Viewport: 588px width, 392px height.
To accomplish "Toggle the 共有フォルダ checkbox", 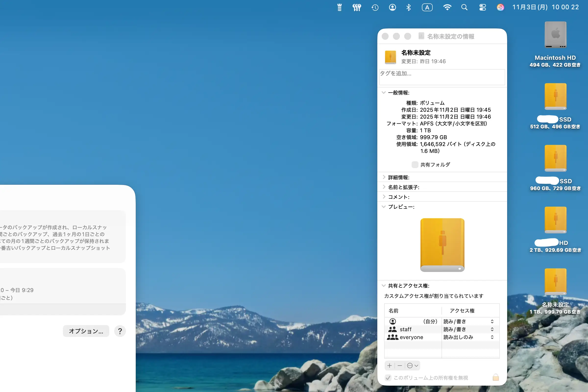I will point(415,164).
